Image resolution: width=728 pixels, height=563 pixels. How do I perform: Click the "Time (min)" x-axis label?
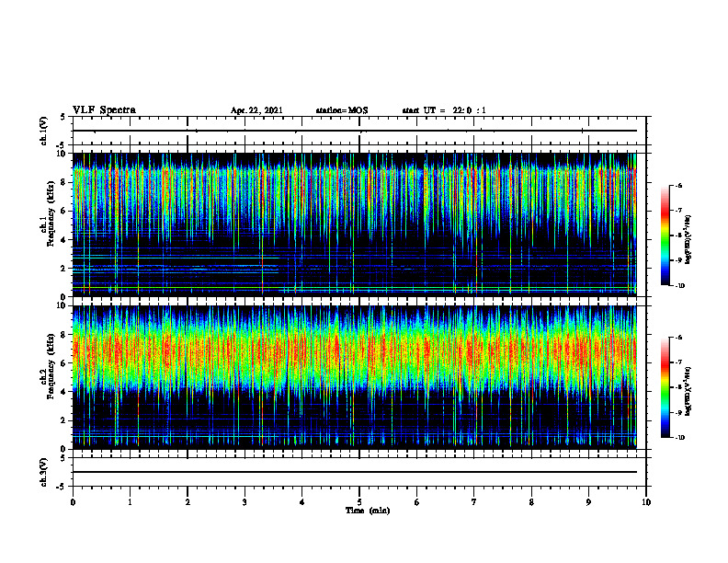click(x=368, y=511)
